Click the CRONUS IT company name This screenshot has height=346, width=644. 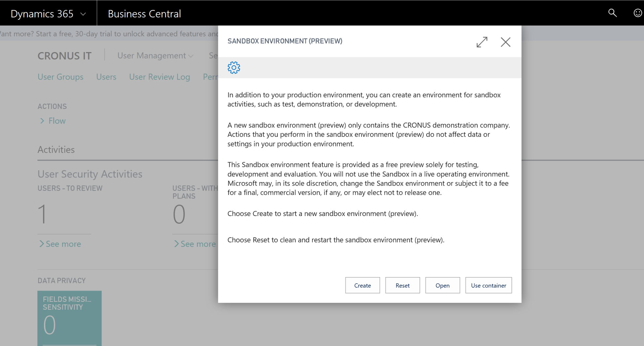coord(64,56)
